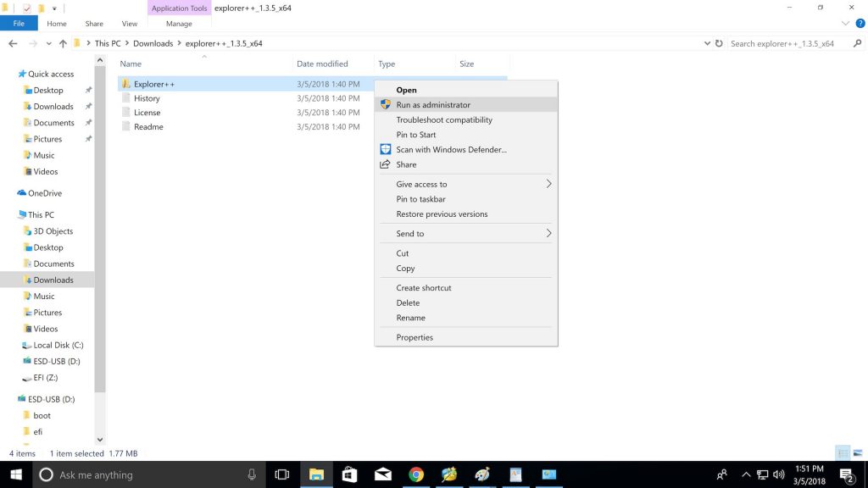
Task: Open Microsoft Store in the taskbar
Action: point(349,474)
